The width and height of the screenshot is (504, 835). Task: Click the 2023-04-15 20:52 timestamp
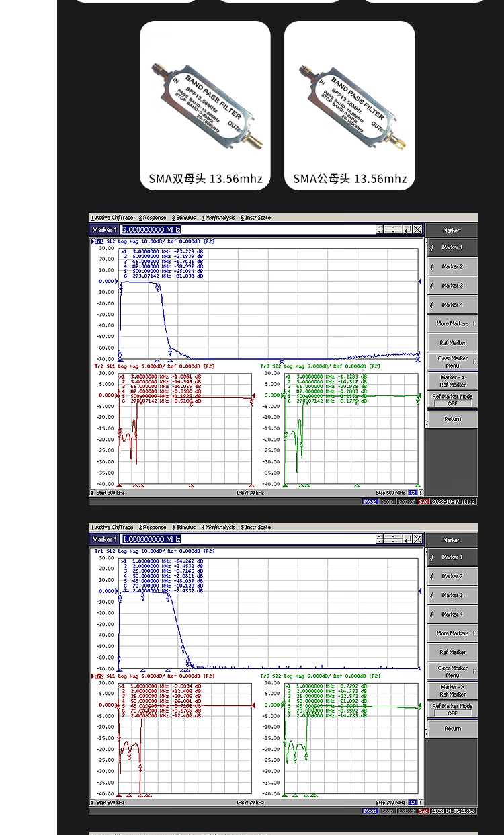[x=454, y=811]
